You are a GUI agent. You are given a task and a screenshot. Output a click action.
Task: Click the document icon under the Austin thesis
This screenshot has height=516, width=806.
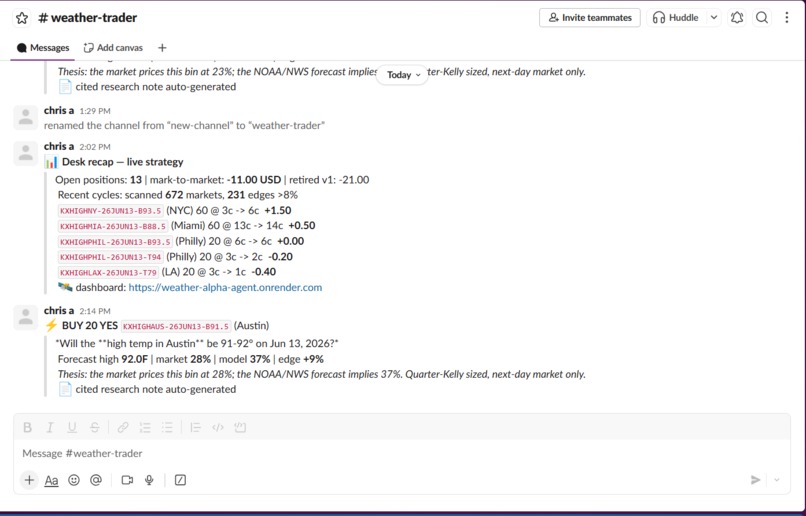[x=65, y=390]
